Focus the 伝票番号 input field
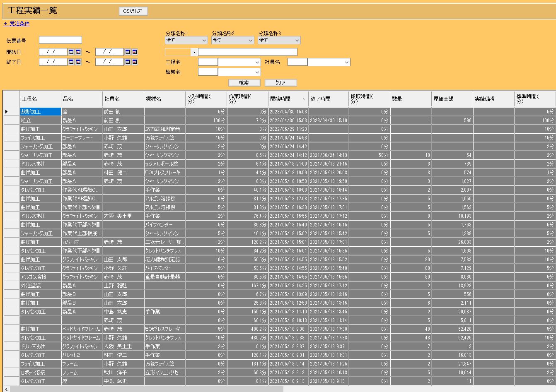Screen dimensions: 556x392 [x=60, y=40]
